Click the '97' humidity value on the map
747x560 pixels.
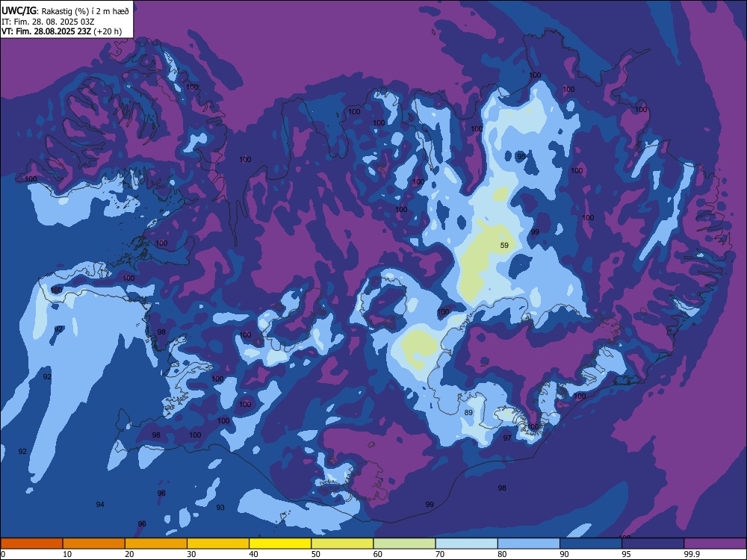coord(507,438)
